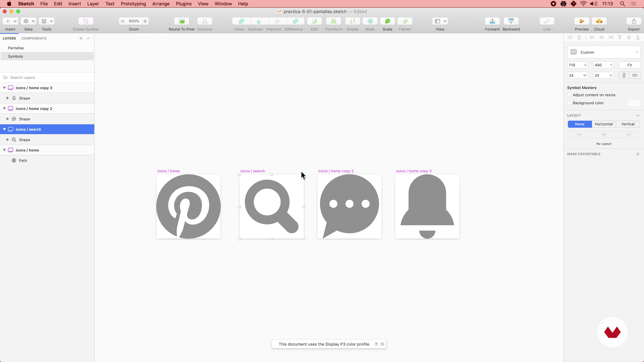Click the Mask toolbar icon
The height and width of the screenshot is (362, 644).
(370, 21)
